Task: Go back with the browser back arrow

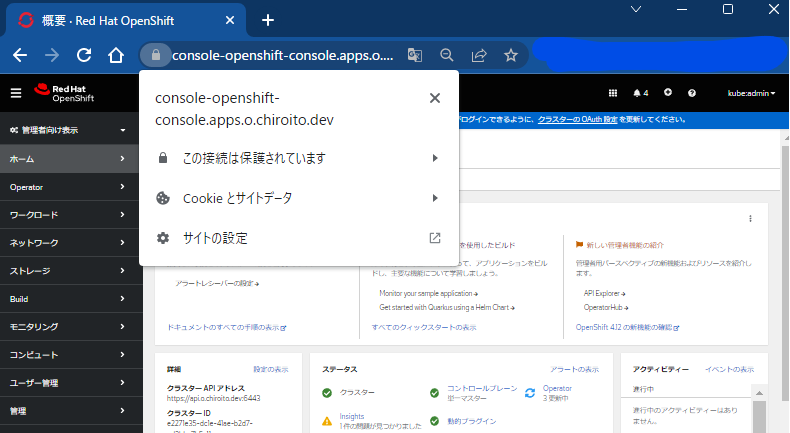Action: (20, 55)
